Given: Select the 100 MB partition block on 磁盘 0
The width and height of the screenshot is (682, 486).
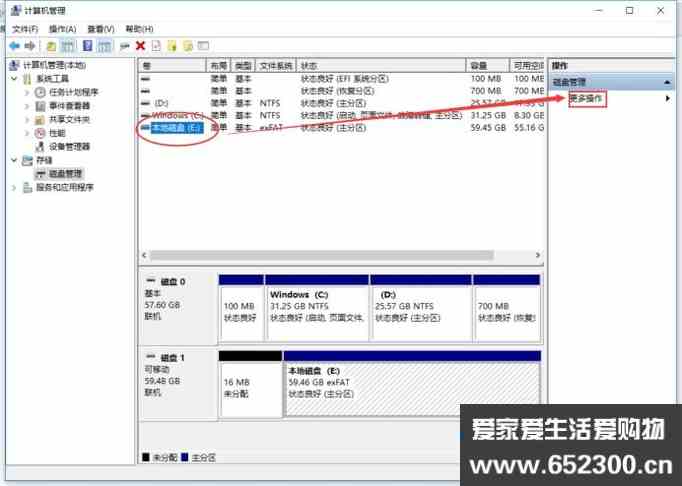Looking at the screenshot, I should (241, 307).
